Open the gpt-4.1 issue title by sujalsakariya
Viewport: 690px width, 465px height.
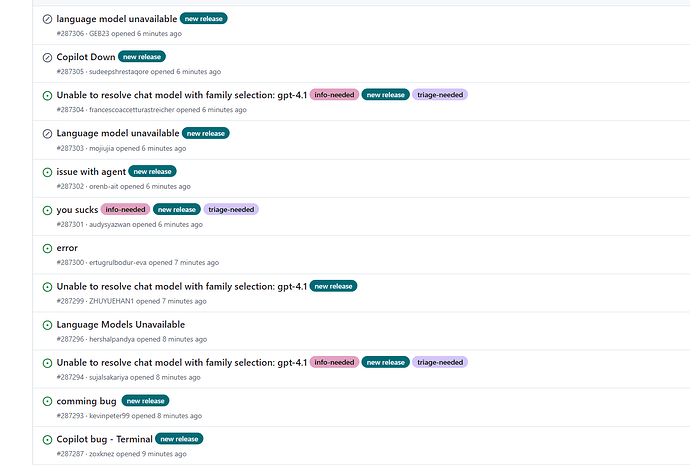182,362
